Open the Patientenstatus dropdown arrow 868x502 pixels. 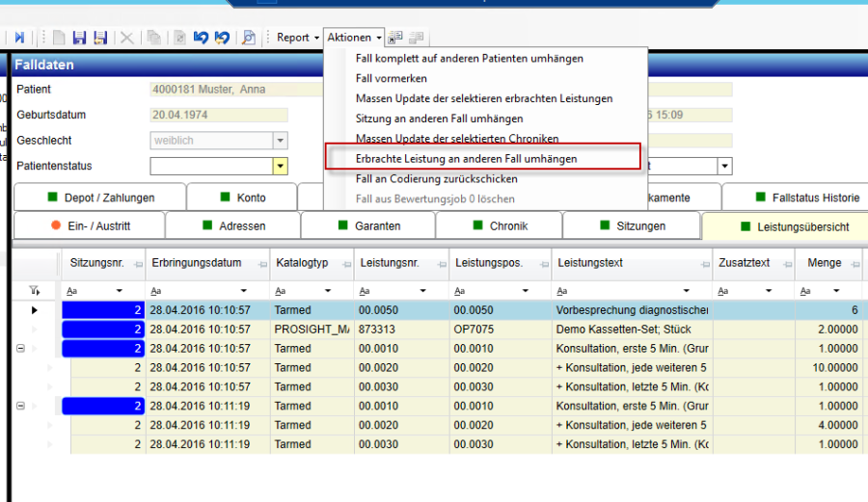pos(281,167)
